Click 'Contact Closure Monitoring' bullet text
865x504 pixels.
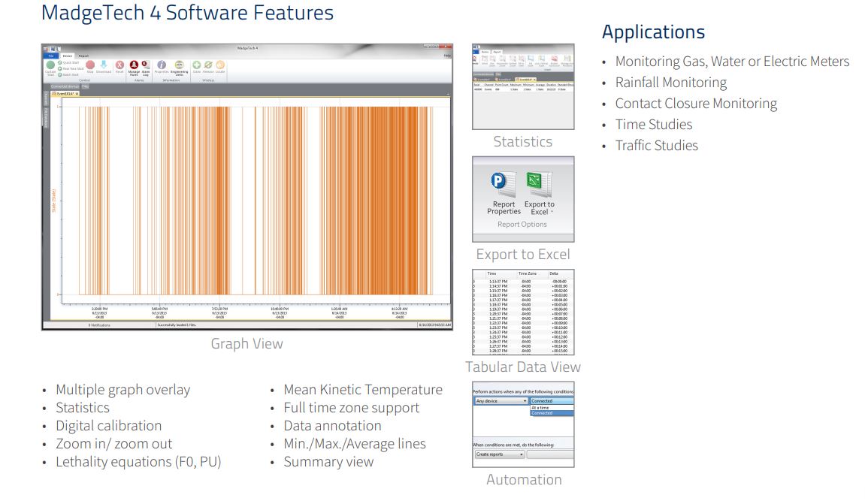(x=696, y=103)
